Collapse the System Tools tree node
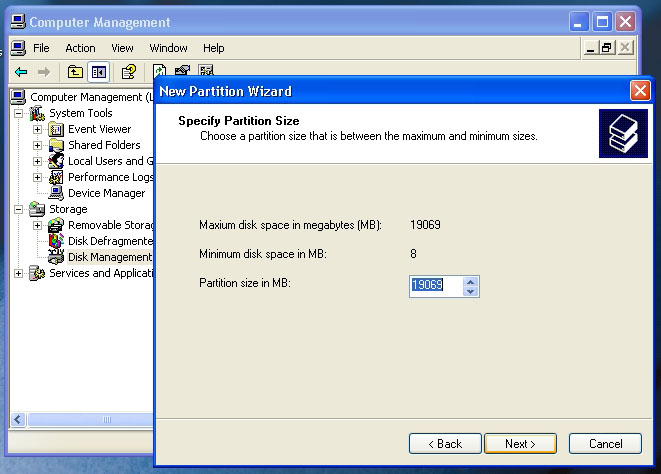Screen dimensions: 661x474 [19, 113]
